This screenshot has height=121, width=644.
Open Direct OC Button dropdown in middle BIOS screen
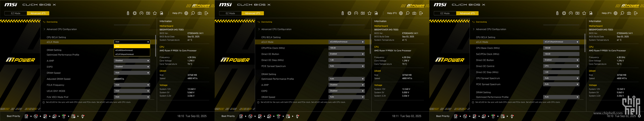click(x=347, y=54)
